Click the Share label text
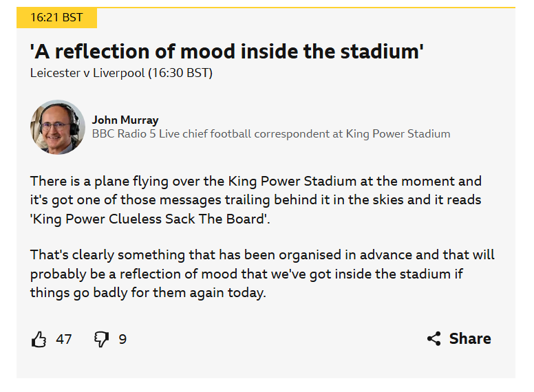Image resolution: width=534 pixels, height=392 pixels. click(470, 338)
